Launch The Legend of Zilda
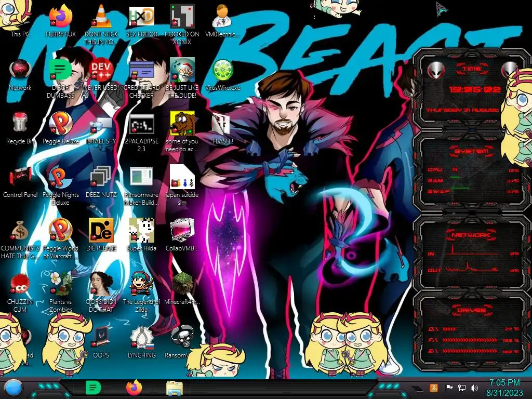This screenshot has width=532, height=399. pyautogui.click(x=141, y=292)
